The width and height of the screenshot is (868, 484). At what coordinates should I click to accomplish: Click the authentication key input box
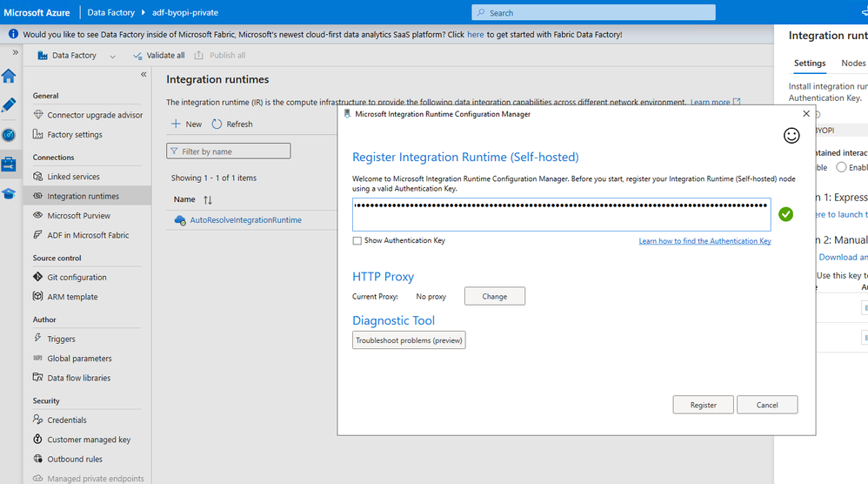[561, 214]
